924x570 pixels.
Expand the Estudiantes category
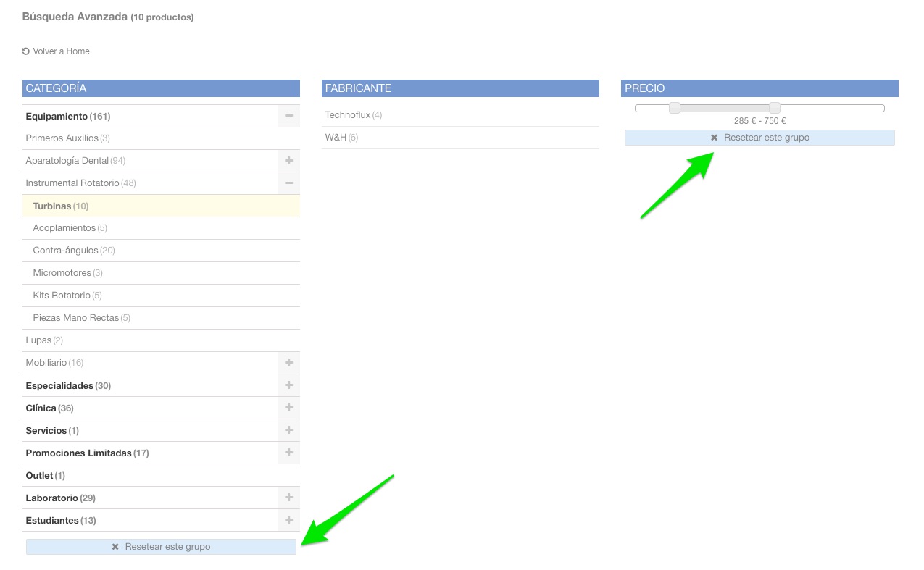pyautogui.click(x=288, y=520)
